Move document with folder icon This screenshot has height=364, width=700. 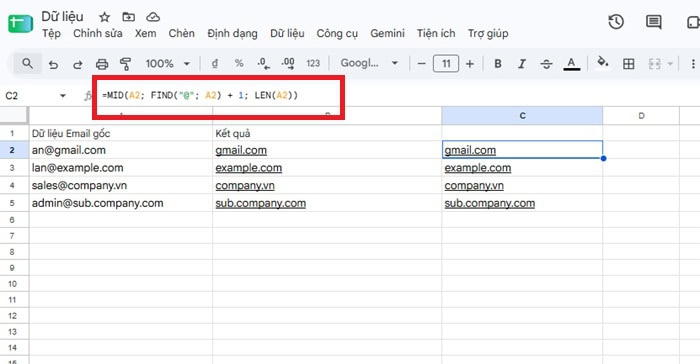pos(129,17)
